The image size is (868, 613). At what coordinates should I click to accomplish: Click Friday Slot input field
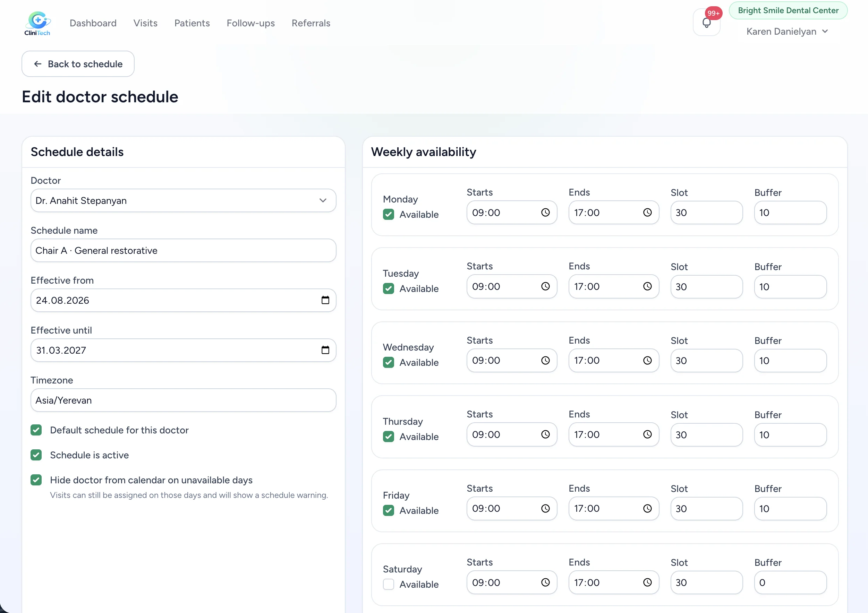tap(707, 509)
